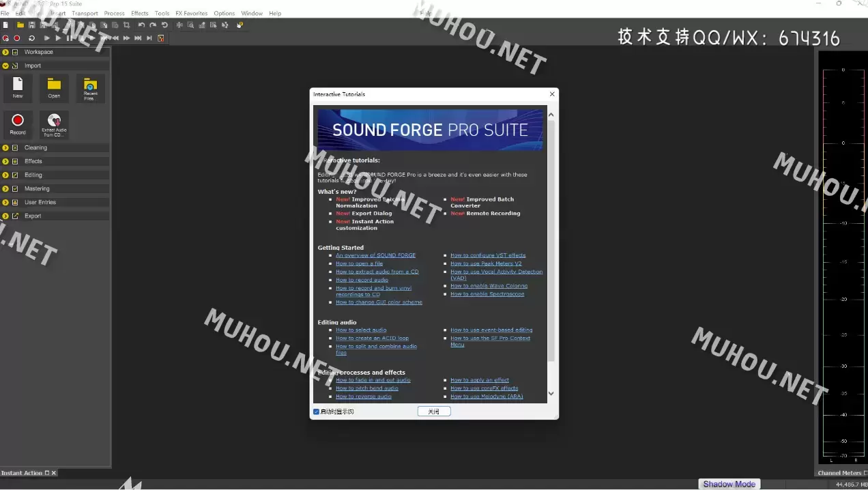This screenshot has width=868, height=490.
Task: Click the Repeat circular-arrow toolbar icon
Action: point(164,25)
